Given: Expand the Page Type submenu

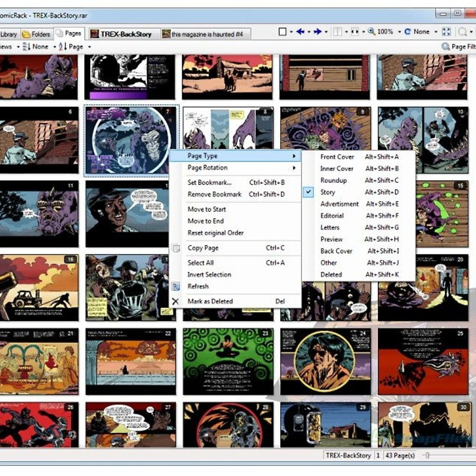Looking at the screenshot, I should point(235,156).
